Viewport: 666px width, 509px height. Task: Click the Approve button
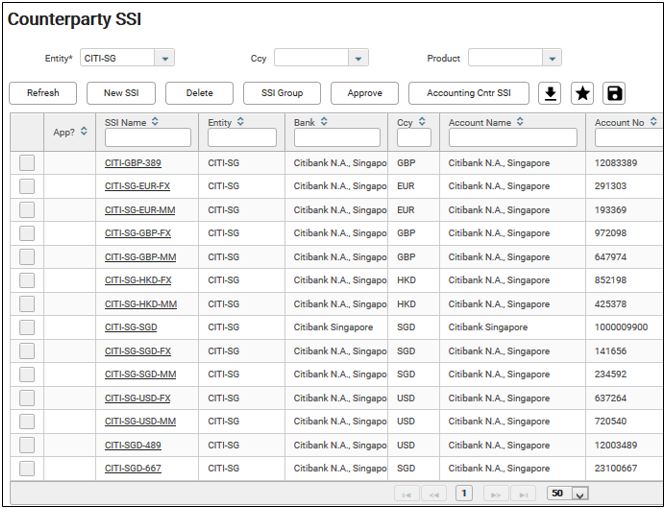tap(365, 93)
